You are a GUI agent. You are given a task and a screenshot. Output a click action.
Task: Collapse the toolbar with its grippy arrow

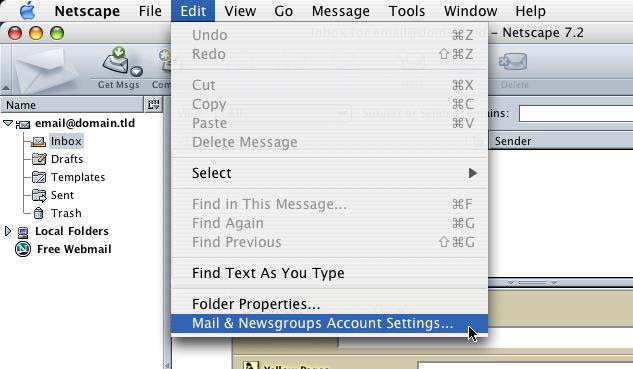[x=5, y=87]
